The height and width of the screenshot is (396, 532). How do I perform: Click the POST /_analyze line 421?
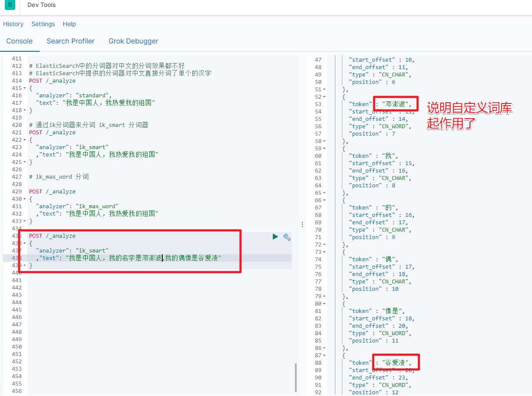pos(52,133)
